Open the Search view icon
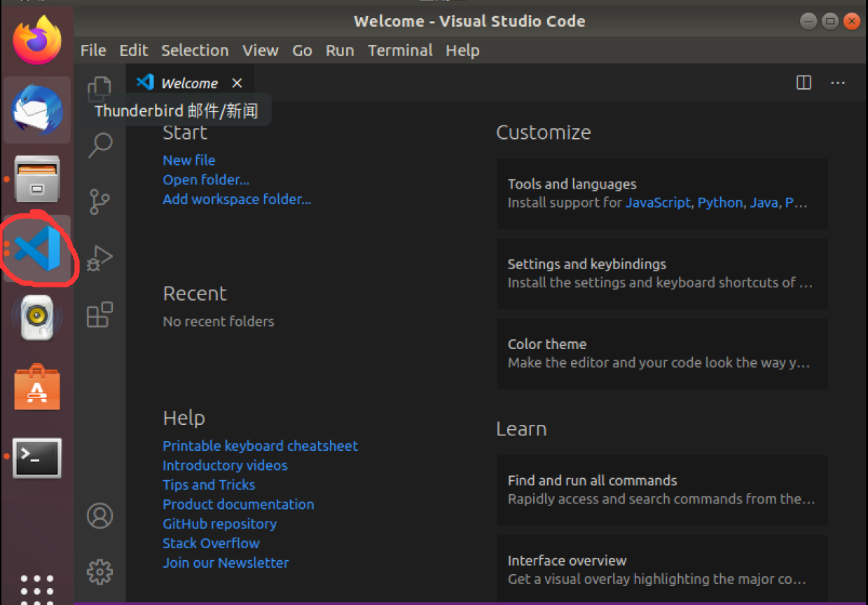The image size is (868, 605). 100,145
